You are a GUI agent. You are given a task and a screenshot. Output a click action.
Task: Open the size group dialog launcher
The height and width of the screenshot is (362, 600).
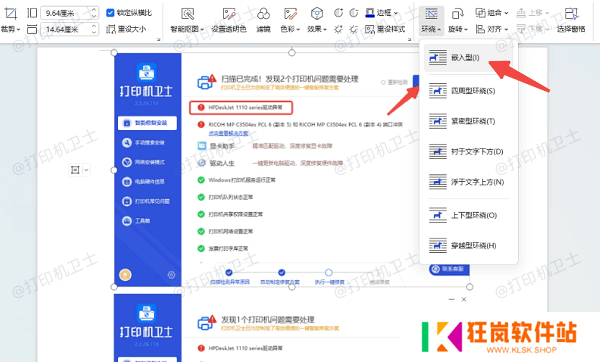(158, 39)
